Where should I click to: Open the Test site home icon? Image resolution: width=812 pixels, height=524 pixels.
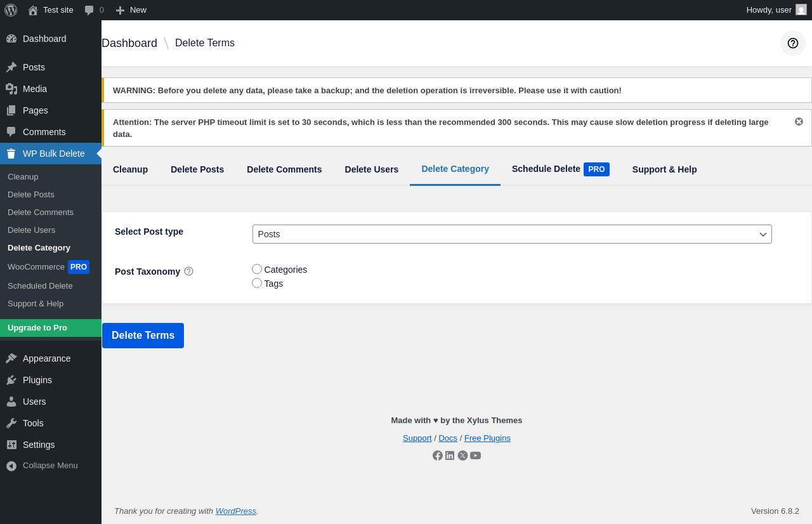pyautogui.click(x=33, y=10)
